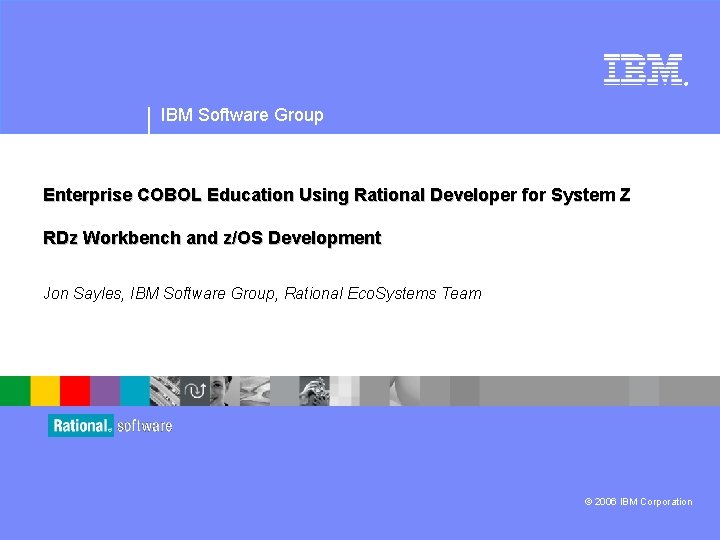
Task: Click the yellow square in the banner strip
Action: coord(45,391)
